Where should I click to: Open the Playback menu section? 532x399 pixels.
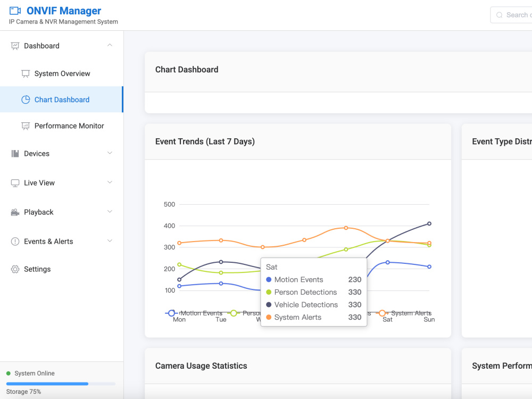[x=62, y=212]
